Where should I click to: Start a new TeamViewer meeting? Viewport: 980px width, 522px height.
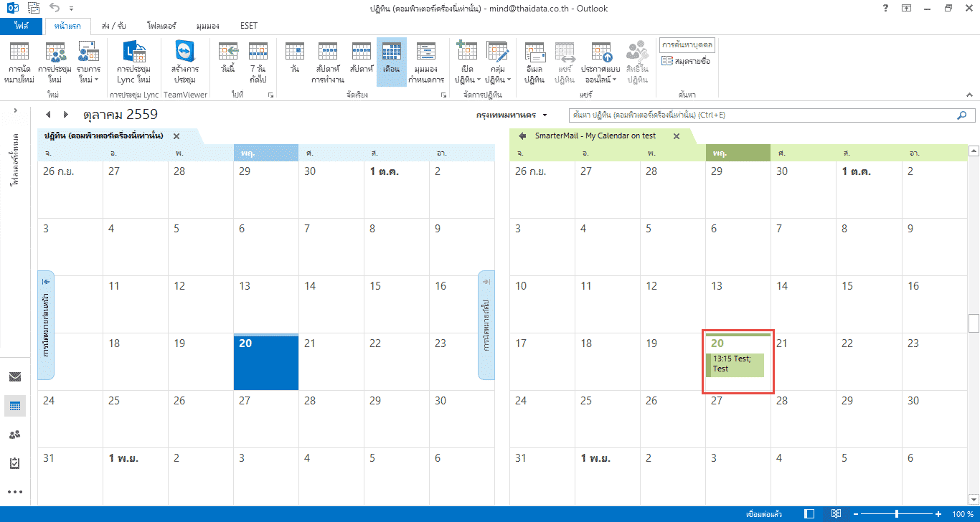click(x=185, y=62)
